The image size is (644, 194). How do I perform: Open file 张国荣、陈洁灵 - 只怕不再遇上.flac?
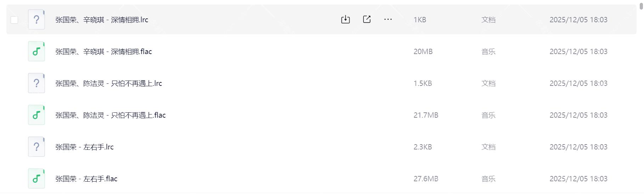coord(110,115)
